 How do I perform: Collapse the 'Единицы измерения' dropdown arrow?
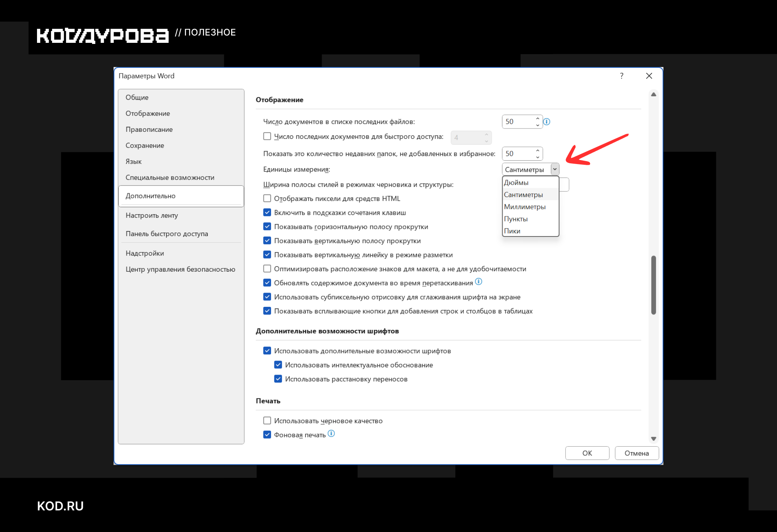coord(555,169)
